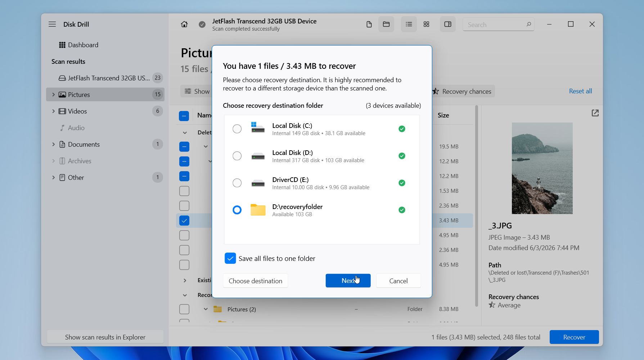Sort by the Size column header
This screenshot has height=360, width=644.
(443, 115)
